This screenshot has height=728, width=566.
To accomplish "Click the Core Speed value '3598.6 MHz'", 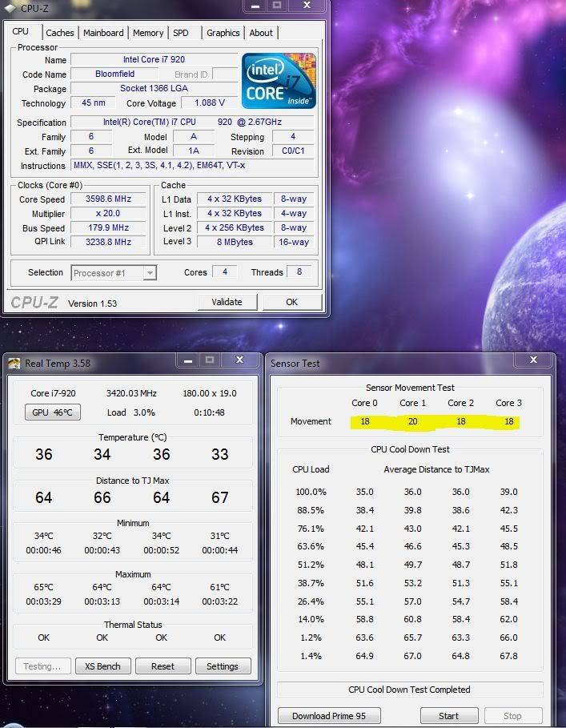I will 109,199.
